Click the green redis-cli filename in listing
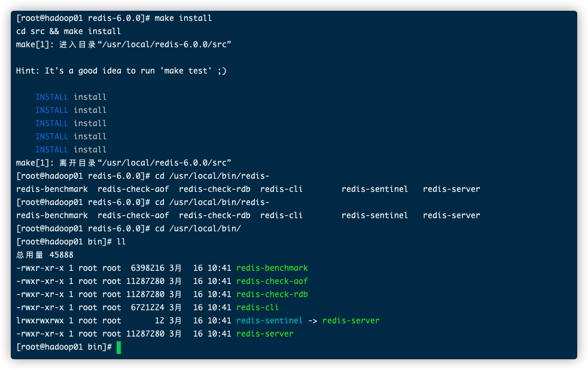The image size is (588, 370). click(x=257, y=307)
